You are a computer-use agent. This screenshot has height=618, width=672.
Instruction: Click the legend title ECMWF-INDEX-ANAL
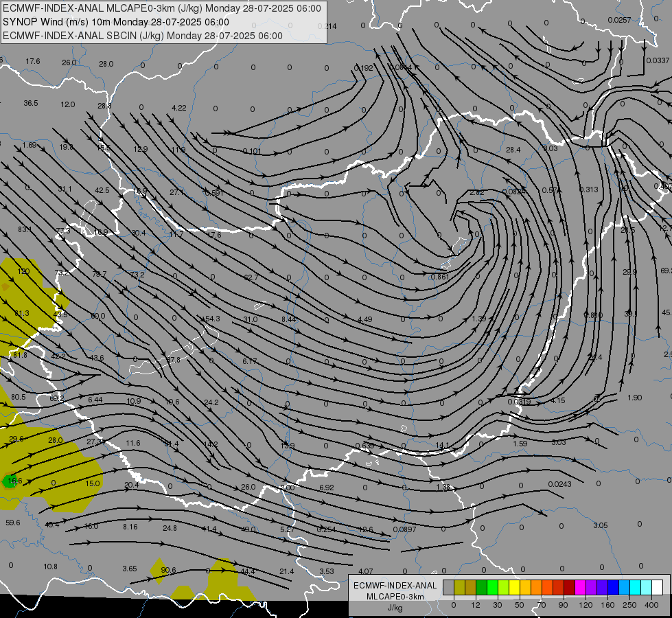click(395, 586)
